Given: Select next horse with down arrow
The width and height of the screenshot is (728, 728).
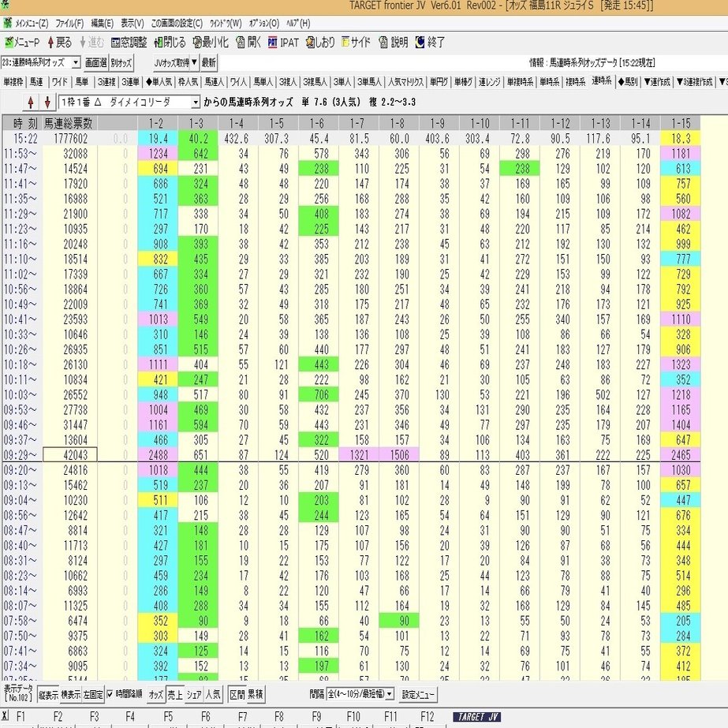Looking at the screenshot, I should coord(47,103).
